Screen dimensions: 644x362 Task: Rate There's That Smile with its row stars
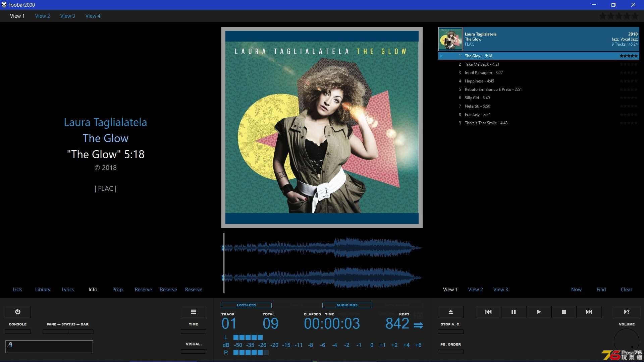click(629, 123)
